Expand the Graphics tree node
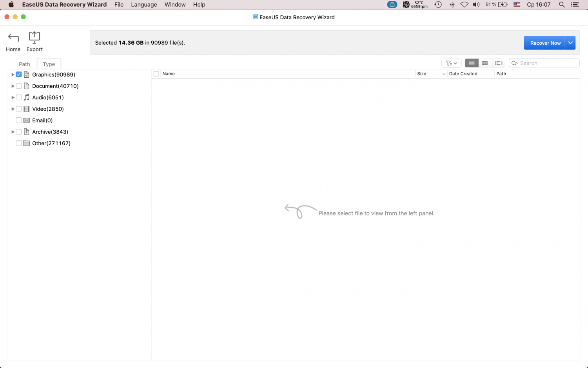This screenshot has height=368, width=588. [x=13, y=75]
